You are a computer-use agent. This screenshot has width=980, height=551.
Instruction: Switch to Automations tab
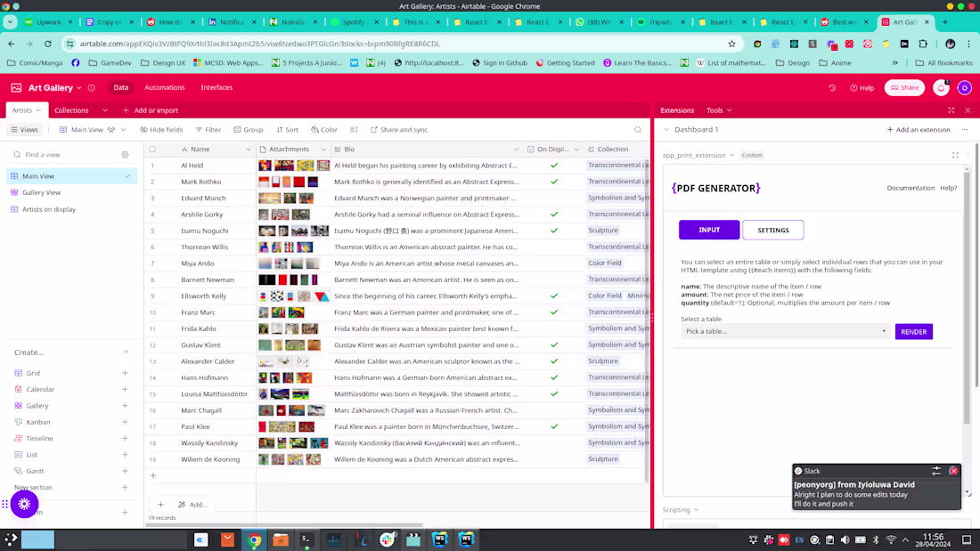click(x=165, y=88)
